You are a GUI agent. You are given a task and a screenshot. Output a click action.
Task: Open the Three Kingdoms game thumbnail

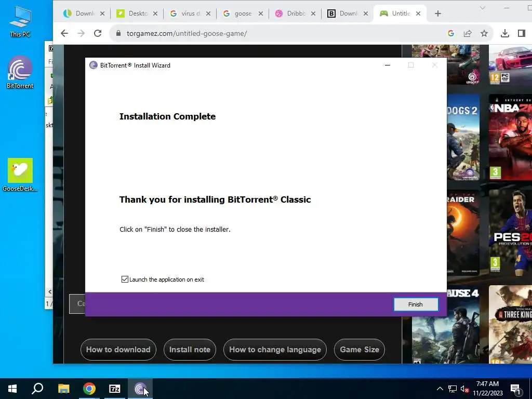[x=510, y=324]
